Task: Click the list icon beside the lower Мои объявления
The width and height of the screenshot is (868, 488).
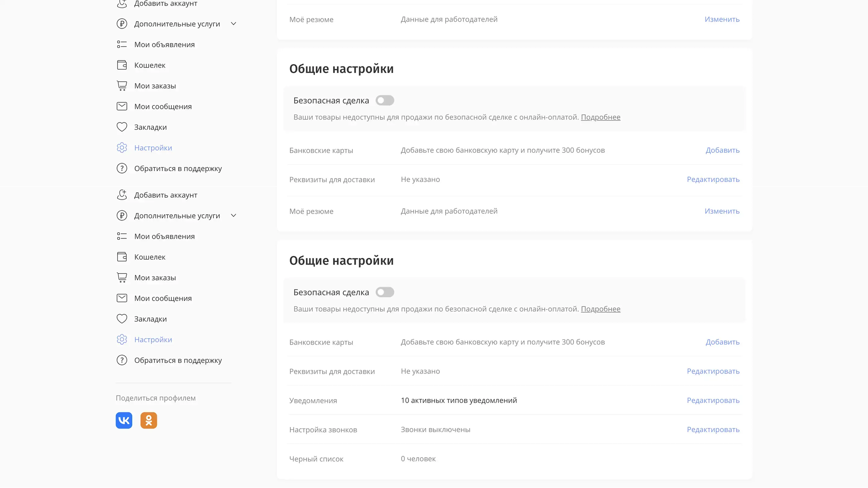Action: 122,236
